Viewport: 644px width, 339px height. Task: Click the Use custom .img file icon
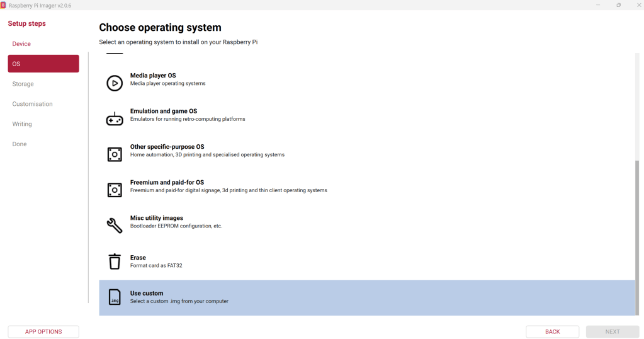click(x=115, y=297)
